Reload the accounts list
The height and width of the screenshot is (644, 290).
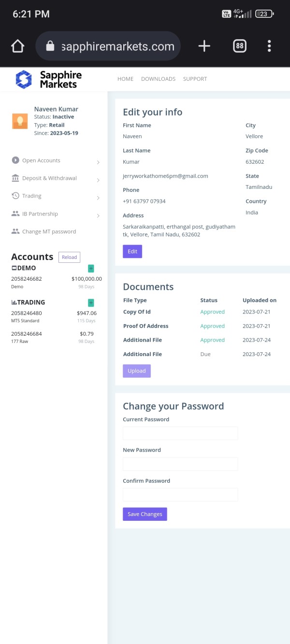[69, 257]
